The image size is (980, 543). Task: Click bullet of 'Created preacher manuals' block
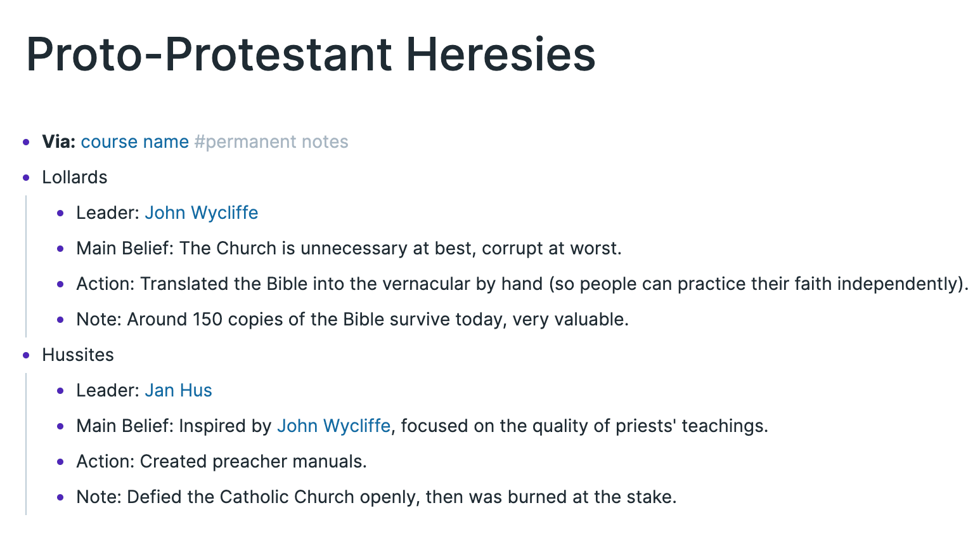pos(60,462)
